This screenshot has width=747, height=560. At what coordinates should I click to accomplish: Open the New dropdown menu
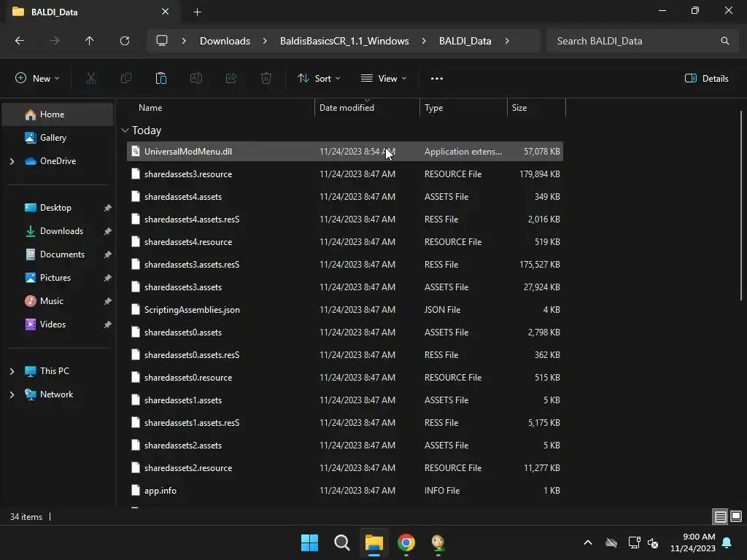(x=38, y=78)
